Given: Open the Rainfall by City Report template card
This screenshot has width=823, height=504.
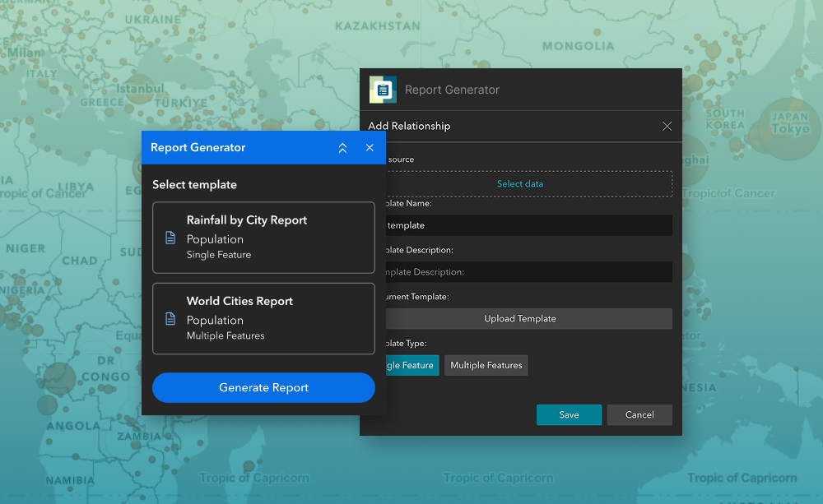Looking at the screenshot, I should 263,238.
